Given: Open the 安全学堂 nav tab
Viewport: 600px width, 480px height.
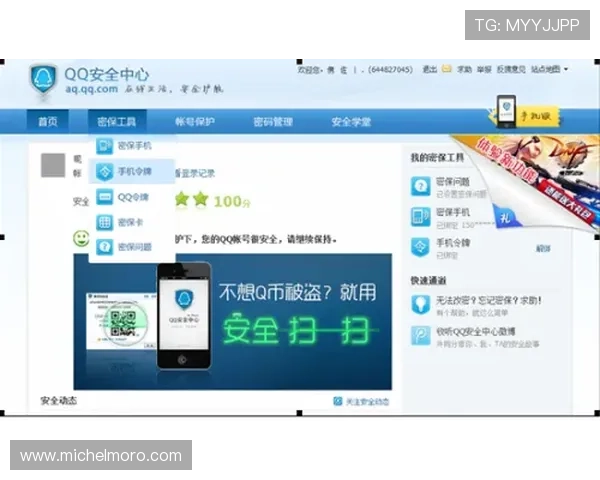Looking at the screenshot, I should point(351,122).
